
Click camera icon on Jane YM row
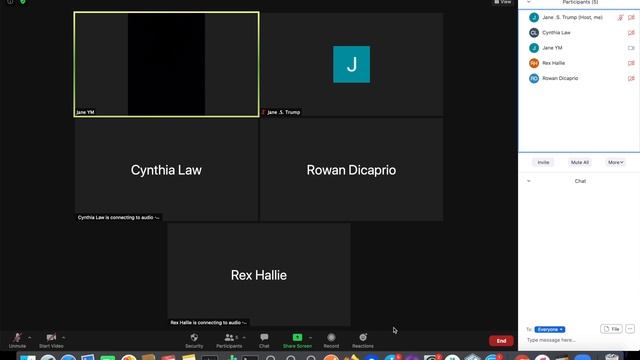[631, 48]
